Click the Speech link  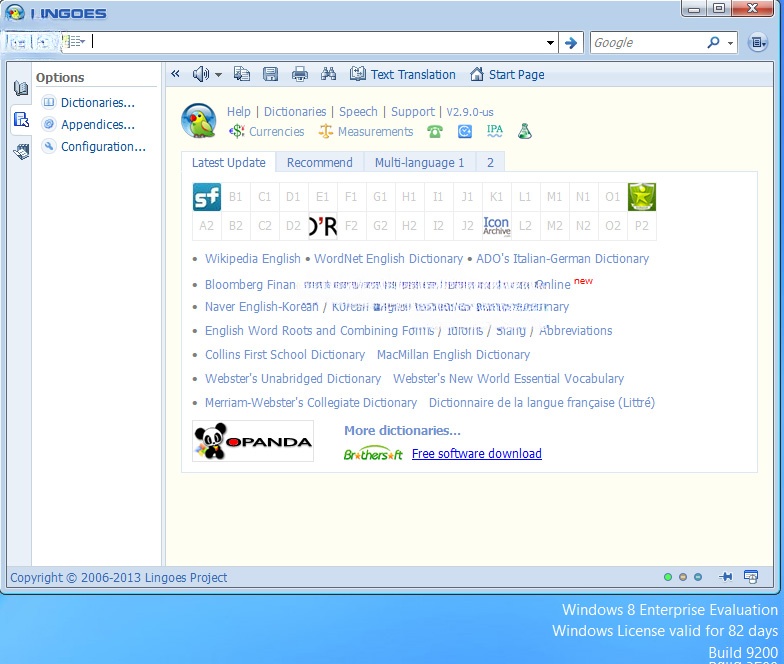click(358, 112)
